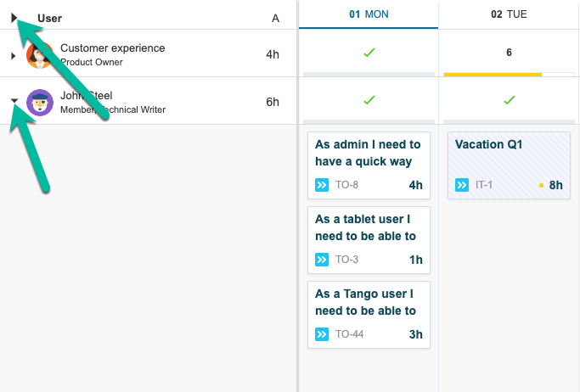Click the User column header
580x392 pixels.
pos(49,18)
